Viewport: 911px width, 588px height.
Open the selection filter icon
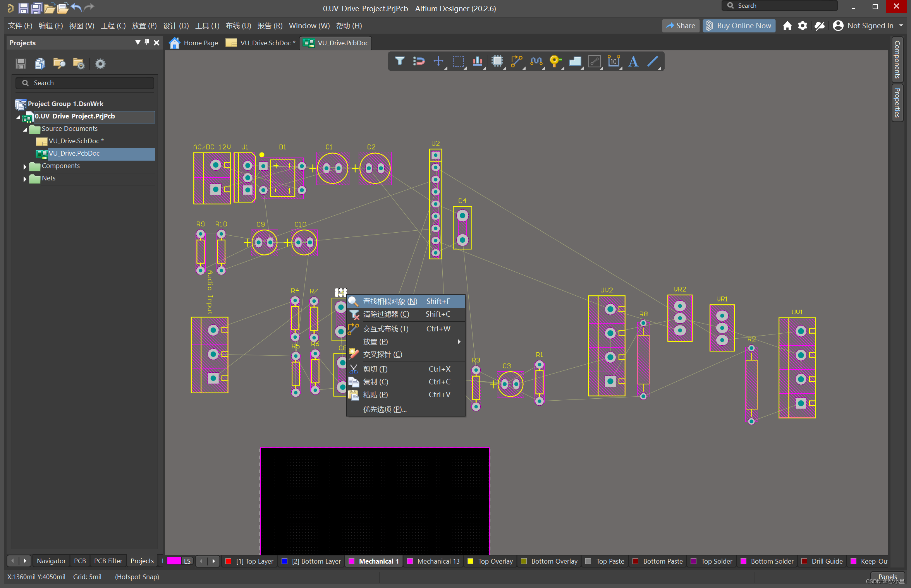pyautogui.click(x=399, y=61)
